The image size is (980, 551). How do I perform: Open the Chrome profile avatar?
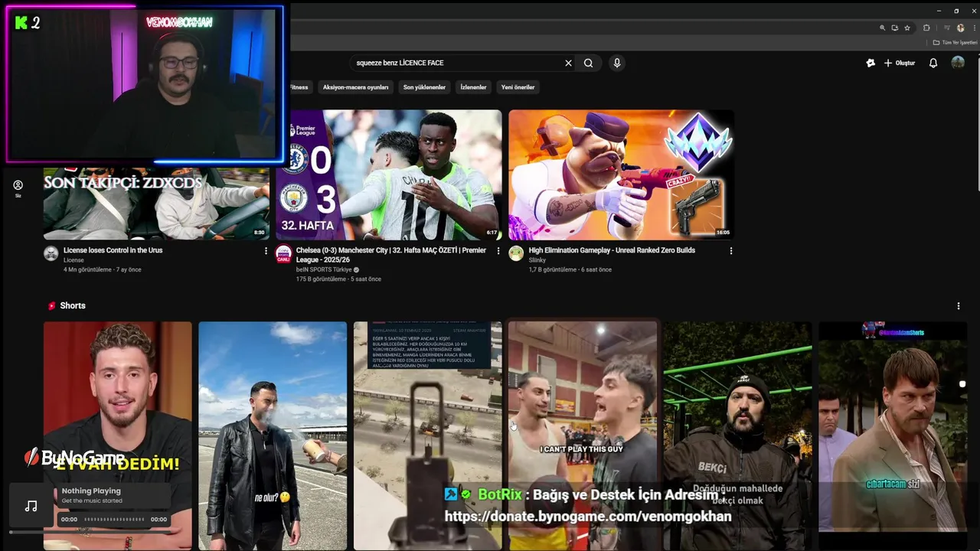click(961, 28)
